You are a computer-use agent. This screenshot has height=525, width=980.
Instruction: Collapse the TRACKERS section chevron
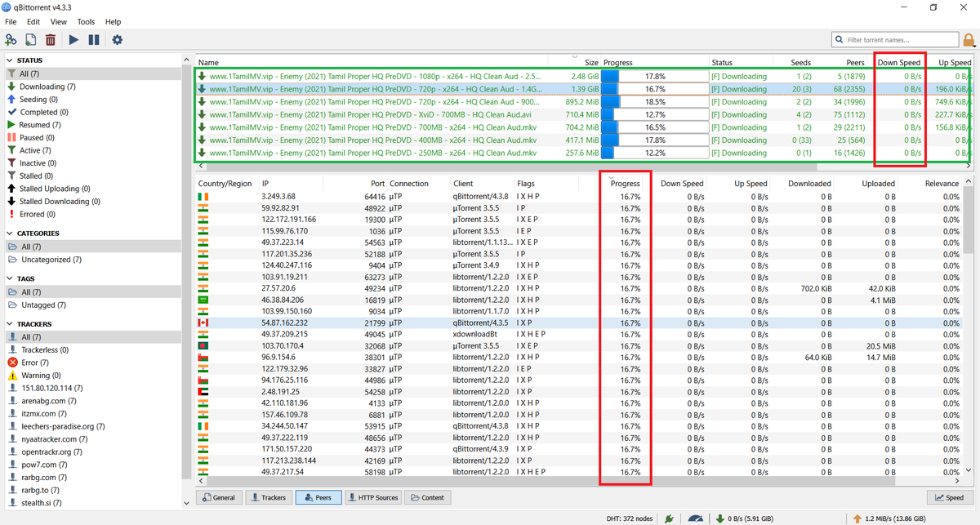tap(10, 324)
